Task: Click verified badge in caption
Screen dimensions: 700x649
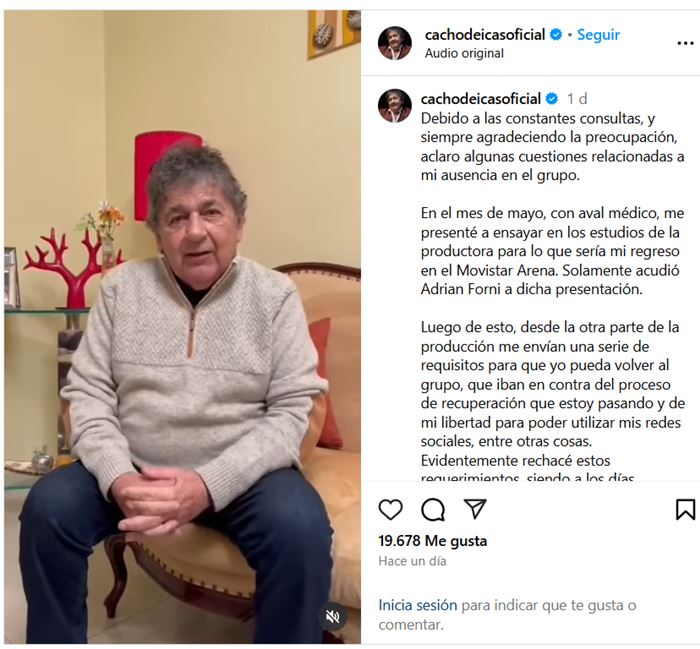Action: [552, 99]
